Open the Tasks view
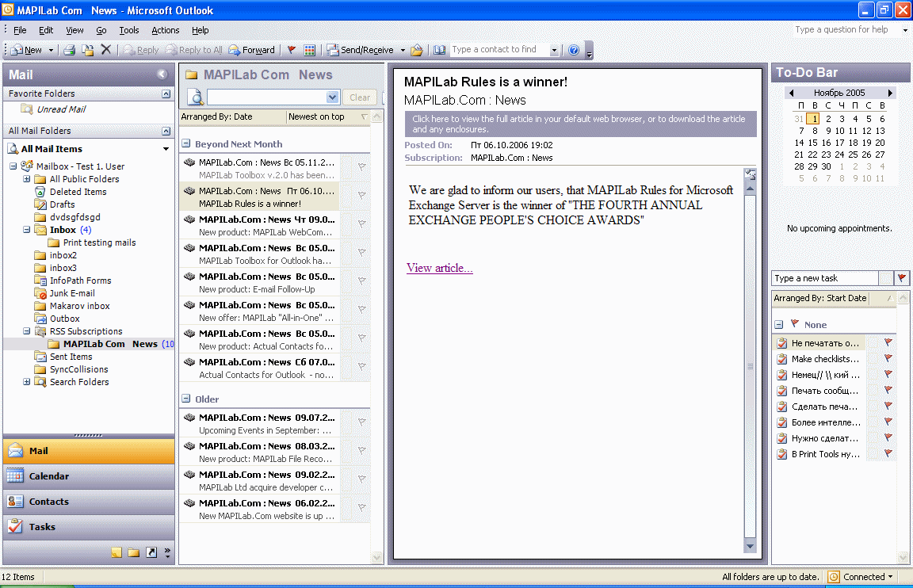This screenshot has height=588, width=913. pyautogui.click(x=44, y=525)
